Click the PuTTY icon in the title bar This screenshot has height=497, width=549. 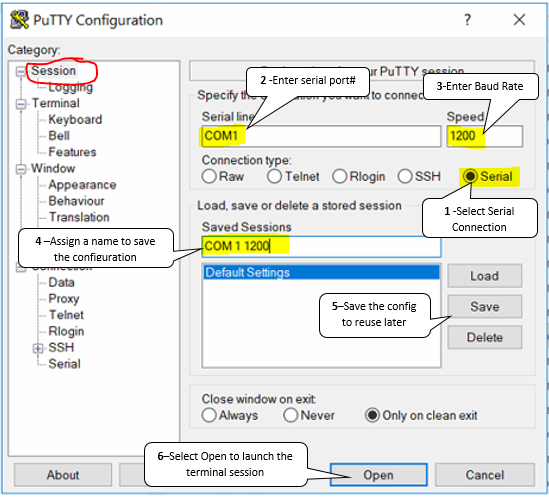[x=19, y=20]
